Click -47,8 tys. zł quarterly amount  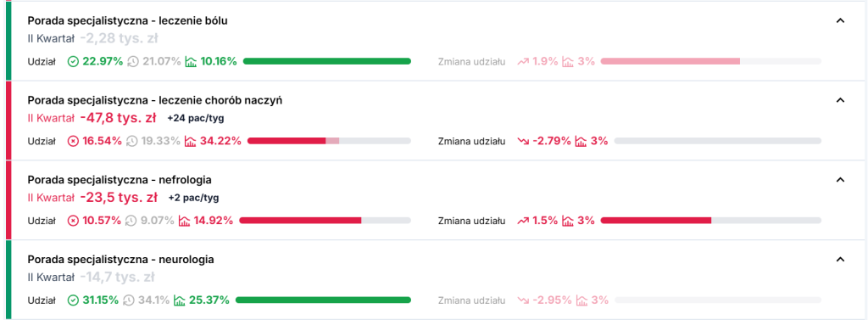(x=118, y=117)
